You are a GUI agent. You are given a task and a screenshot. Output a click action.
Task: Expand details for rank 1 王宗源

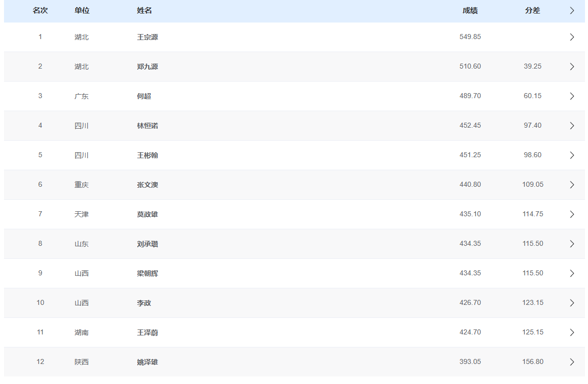pos(571,37)
